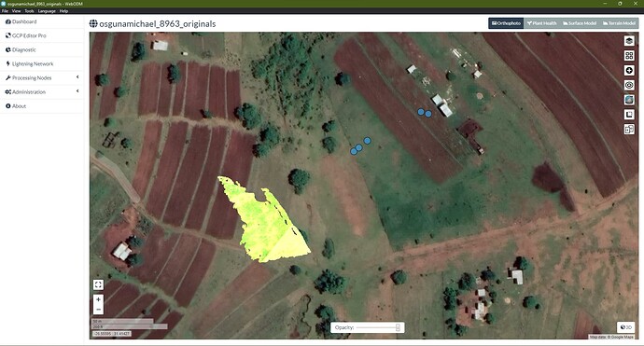Open the Tools menu
This screenshot has height=346, width=644.
coord(29,11)
